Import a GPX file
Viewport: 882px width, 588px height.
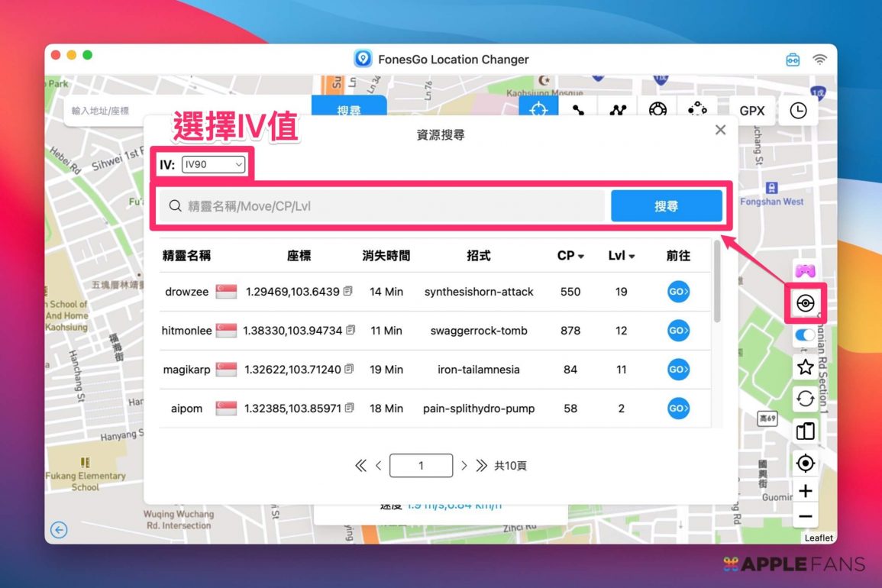coord(751,111)
